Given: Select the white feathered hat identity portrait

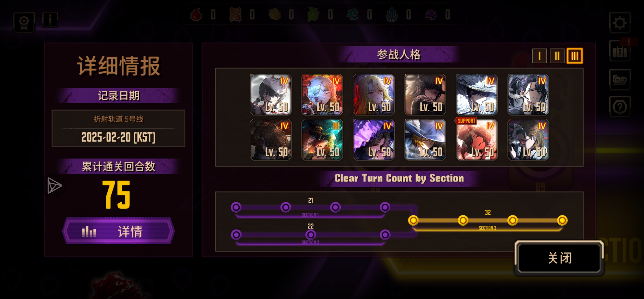Looking at the screenshot, I should point(476,95).
